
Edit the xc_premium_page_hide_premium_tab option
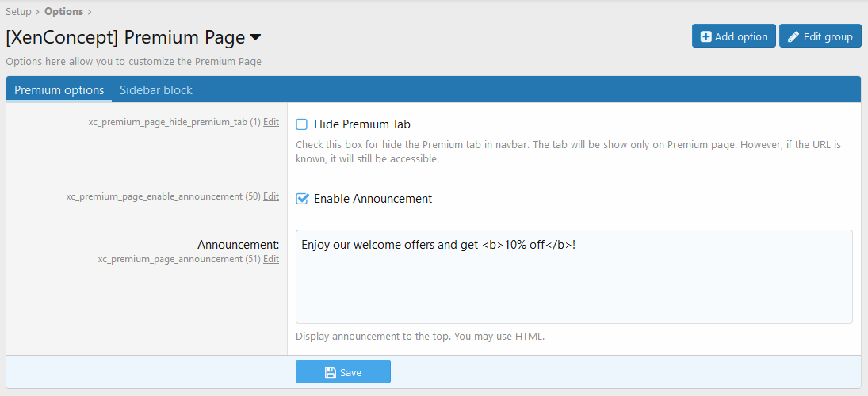point(271,122)
